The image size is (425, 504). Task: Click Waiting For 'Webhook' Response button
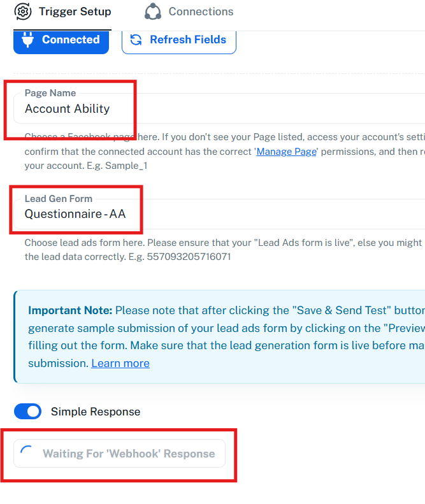click(x=120, y=454)
